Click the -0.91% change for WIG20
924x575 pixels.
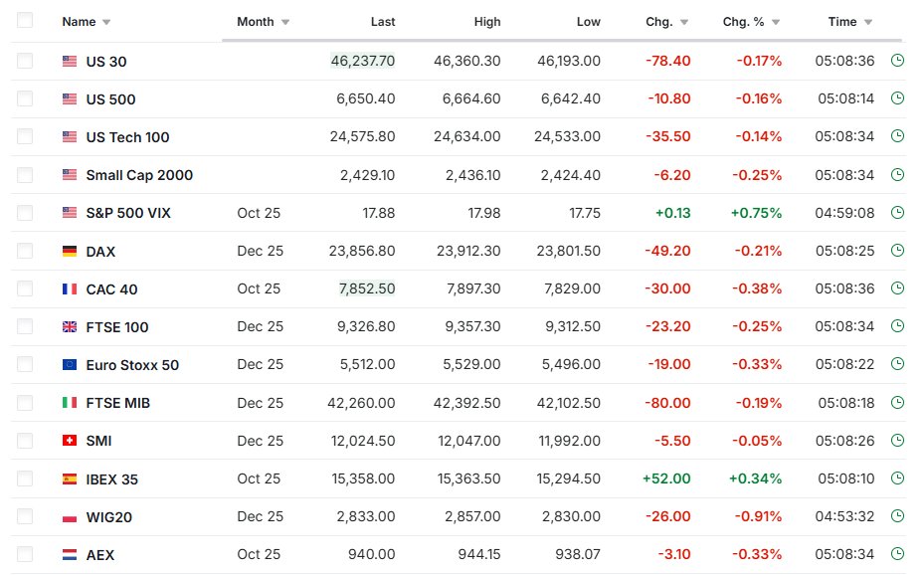pos(759,516)
